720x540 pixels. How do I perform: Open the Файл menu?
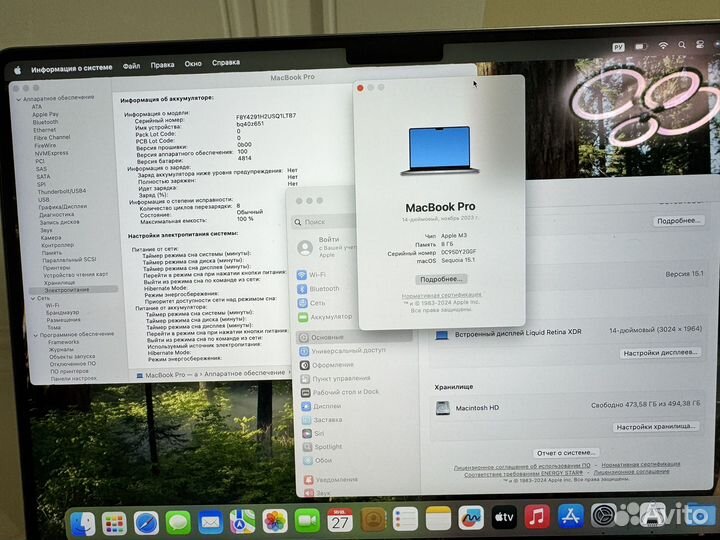click(x=131, y=66)
